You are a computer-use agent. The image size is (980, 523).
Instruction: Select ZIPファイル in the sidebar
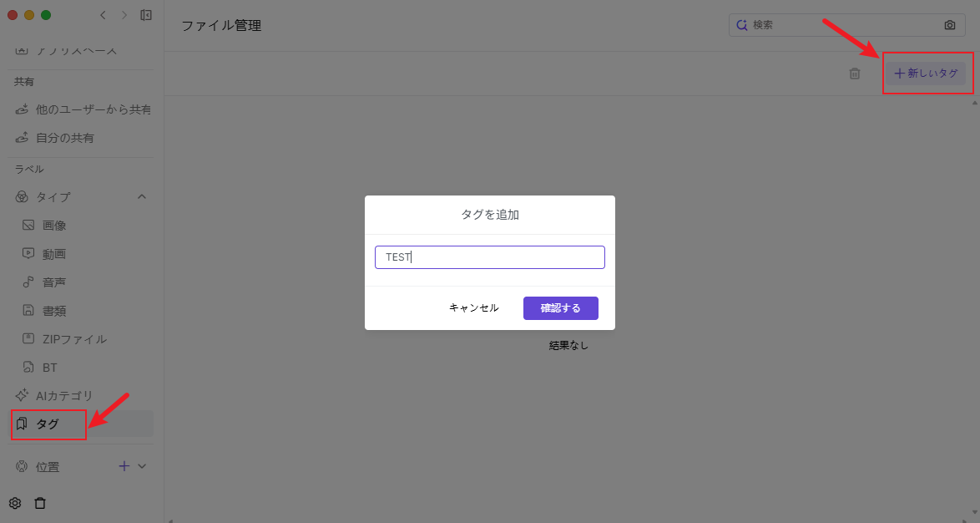point(74,339)
